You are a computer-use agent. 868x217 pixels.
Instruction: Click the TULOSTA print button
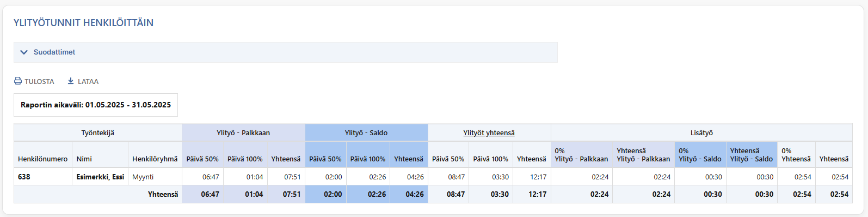pyautogui.click(x=34, y=81)
